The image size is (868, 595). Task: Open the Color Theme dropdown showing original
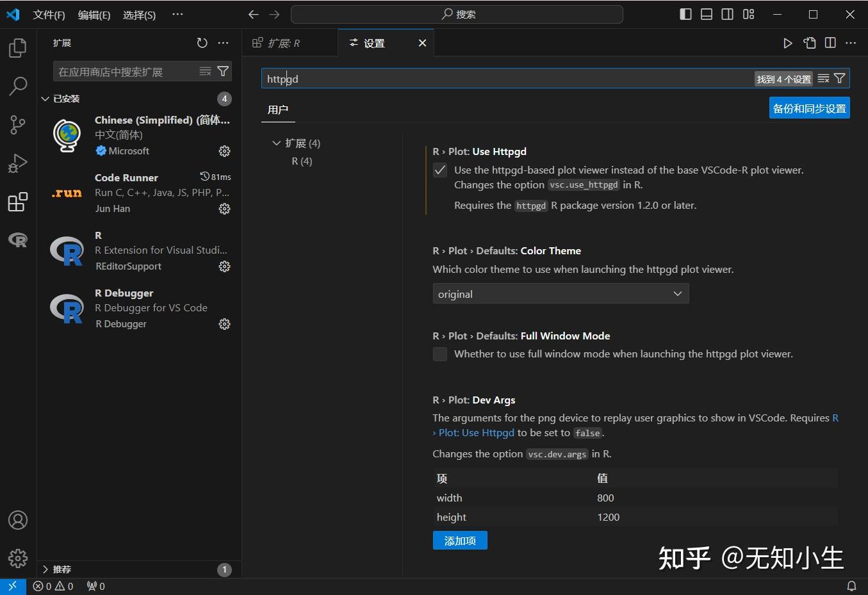point(561,293)
